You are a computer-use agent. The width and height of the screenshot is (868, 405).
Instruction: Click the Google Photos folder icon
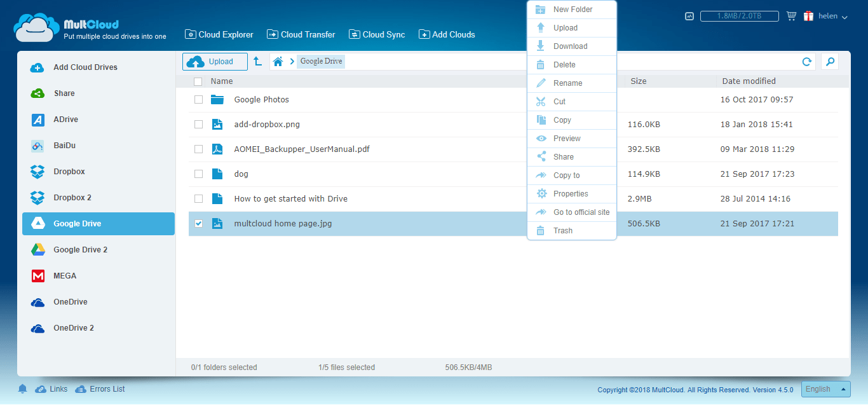click(218, 99)
